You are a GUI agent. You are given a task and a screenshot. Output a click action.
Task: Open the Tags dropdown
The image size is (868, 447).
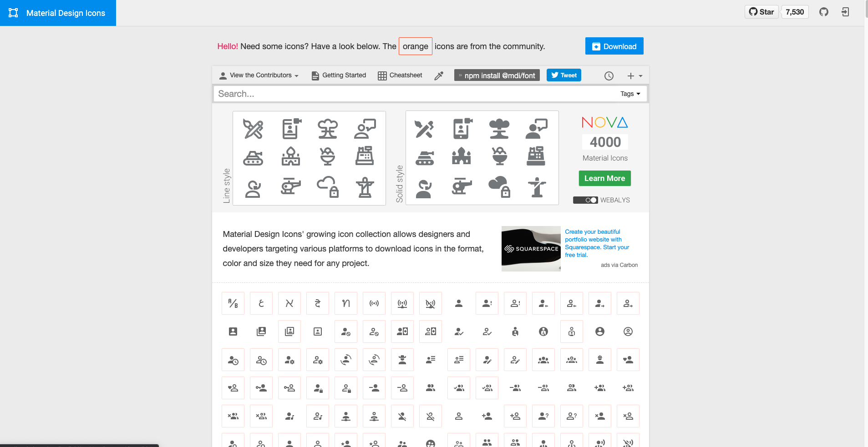630,94
